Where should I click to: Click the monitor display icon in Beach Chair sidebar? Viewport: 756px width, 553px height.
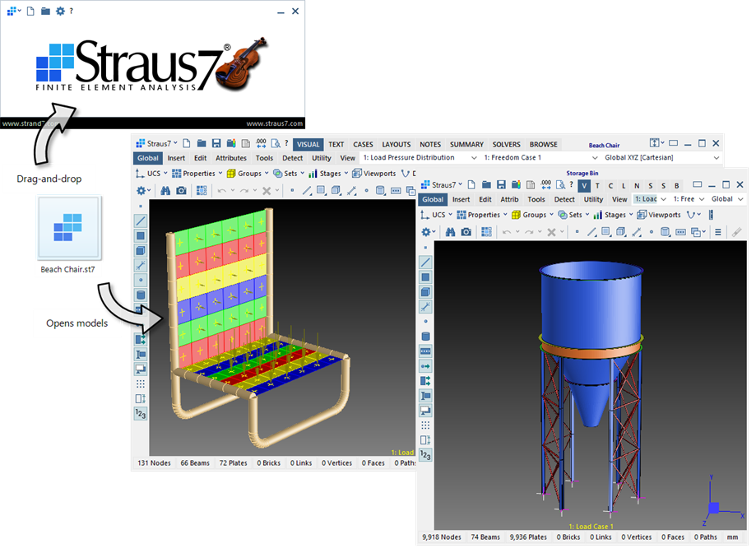141,369
